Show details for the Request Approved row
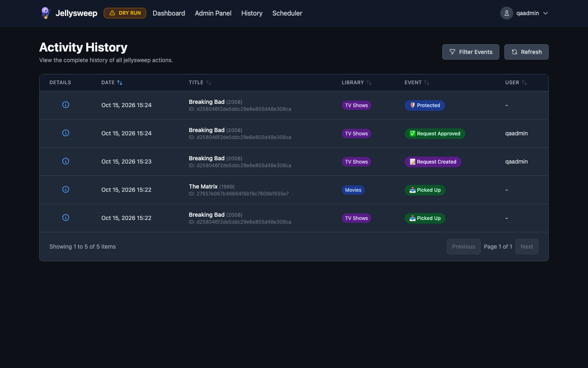 click(66, 133)
